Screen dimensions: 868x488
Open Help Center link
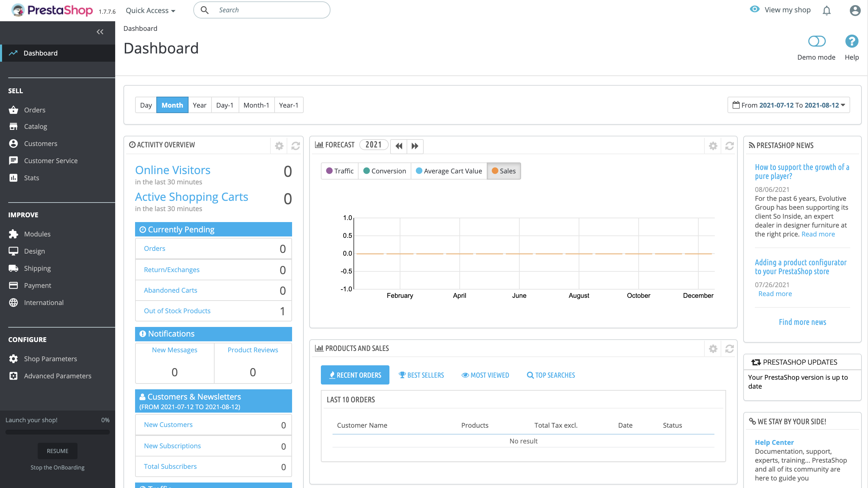click(x=774, y=442)
